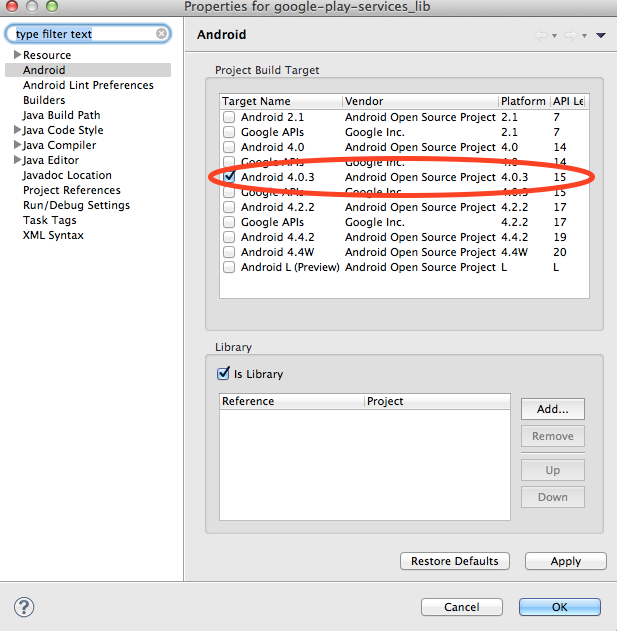Click the green zoom window button

point(52,5)
